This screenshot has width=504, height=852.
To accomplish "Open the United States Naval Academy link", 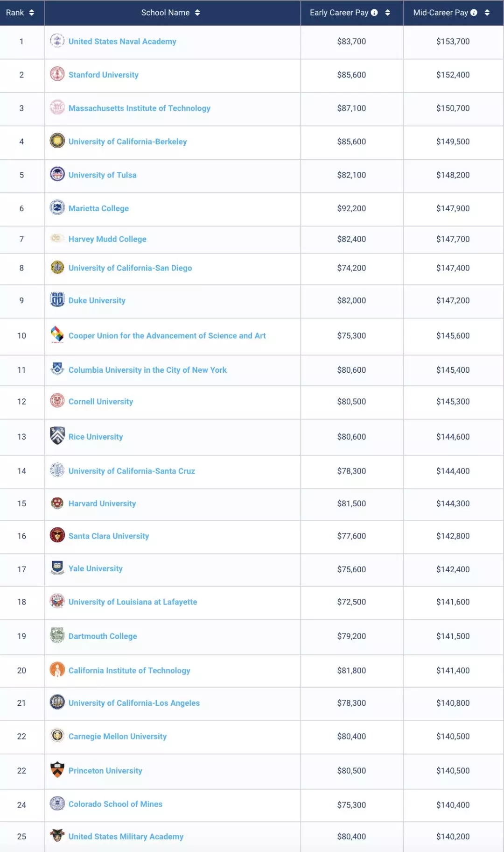I will coord(122,42).
